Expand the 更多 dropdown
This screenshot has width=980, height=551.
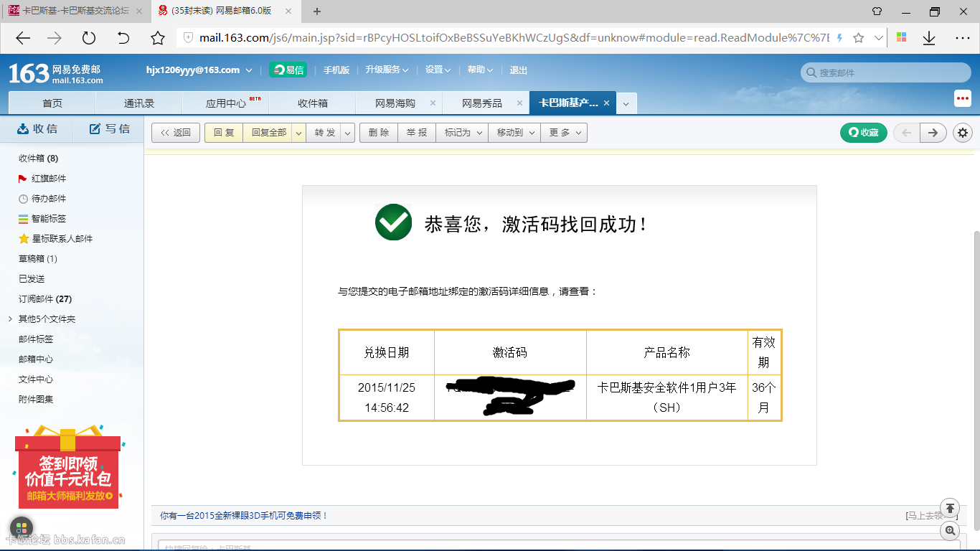(x=564, y=133)
